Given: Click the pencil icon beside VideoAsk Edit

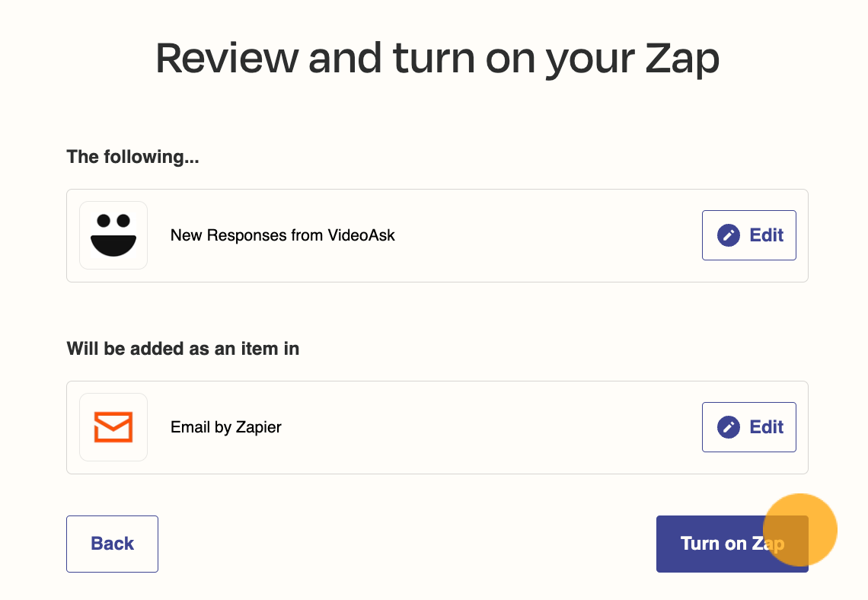Looking at the screenshot, I should pyautogui.click(x=729, y=235).
